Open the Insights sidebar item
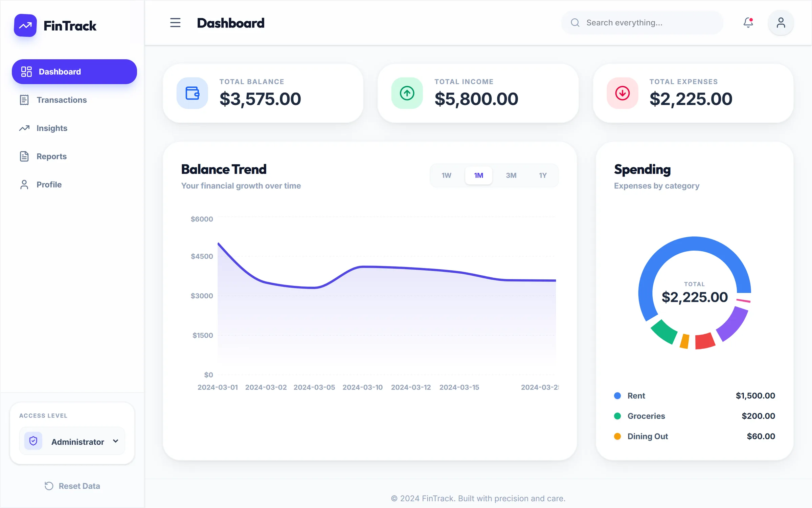Screen dimensions: 812x508 [x=74, y=128]
